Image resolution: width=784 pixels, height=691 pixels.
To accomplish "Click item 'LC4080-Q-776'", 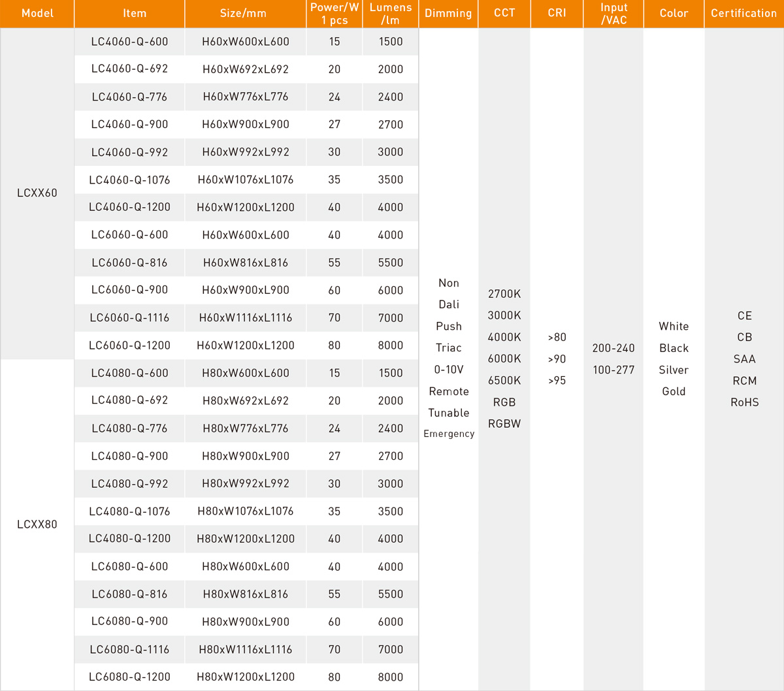I will coord(130,428).
